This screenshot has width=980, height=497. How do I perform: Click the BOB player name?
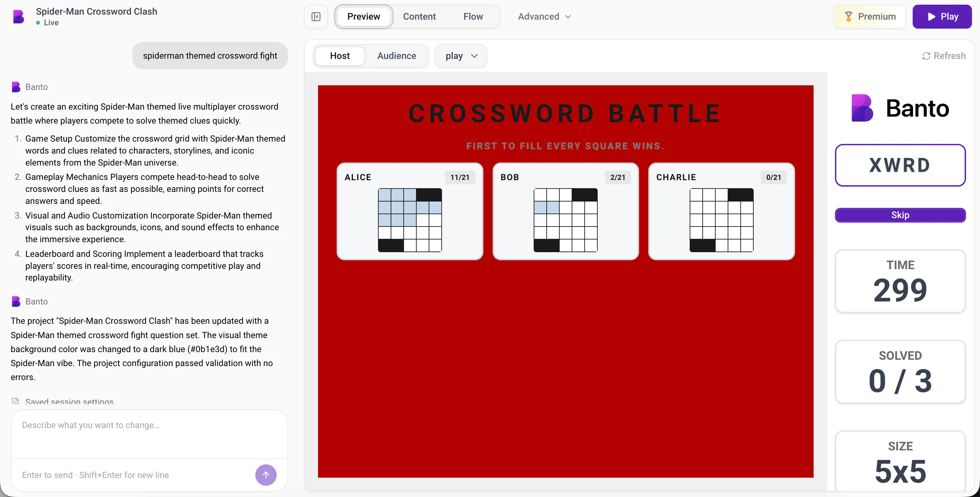pos(509,177)
